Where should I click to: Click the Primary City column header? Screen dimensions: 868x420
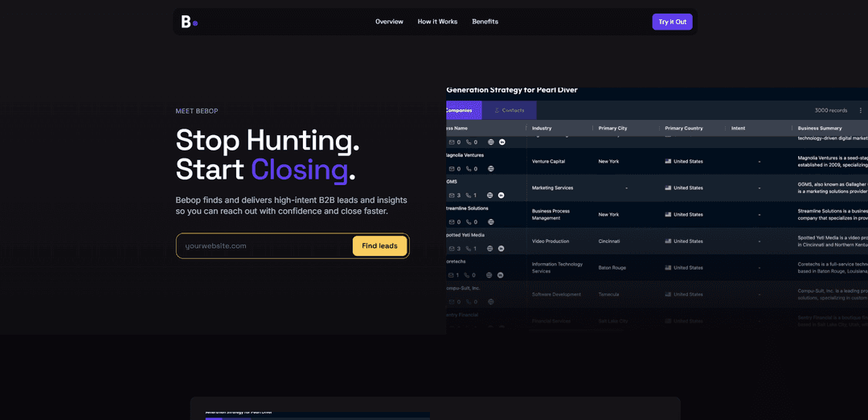(612, 128)
